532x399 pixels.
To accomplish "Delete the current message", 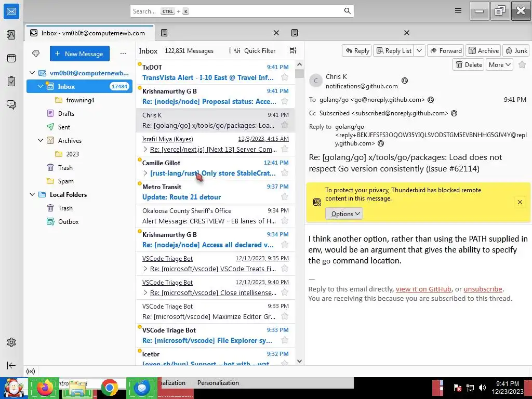I will click(x=469, y=64).
